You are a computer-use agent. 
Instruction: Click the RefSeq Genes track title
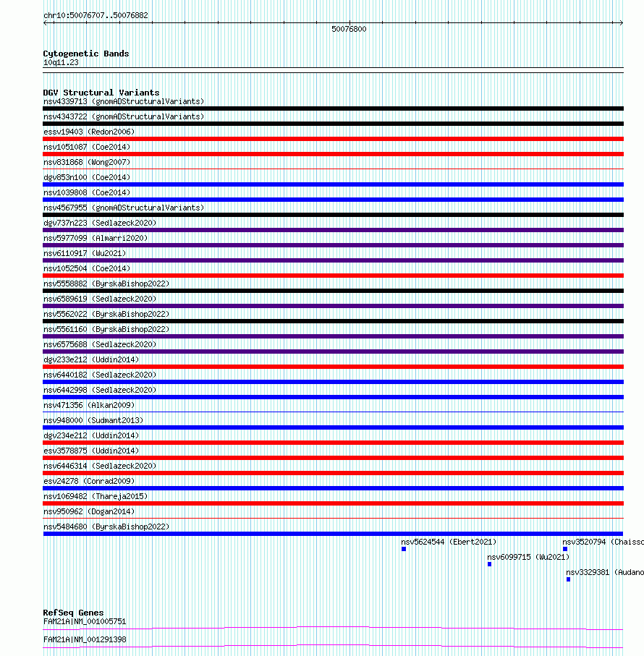[x=73, y=613]
